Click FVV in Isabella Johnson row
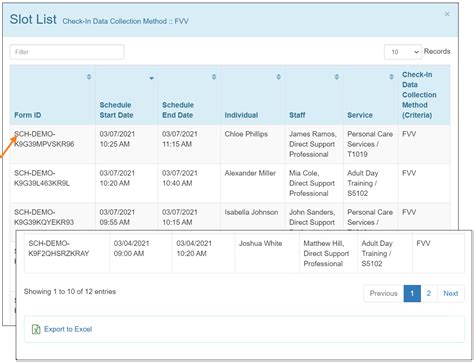 point(409,212)
